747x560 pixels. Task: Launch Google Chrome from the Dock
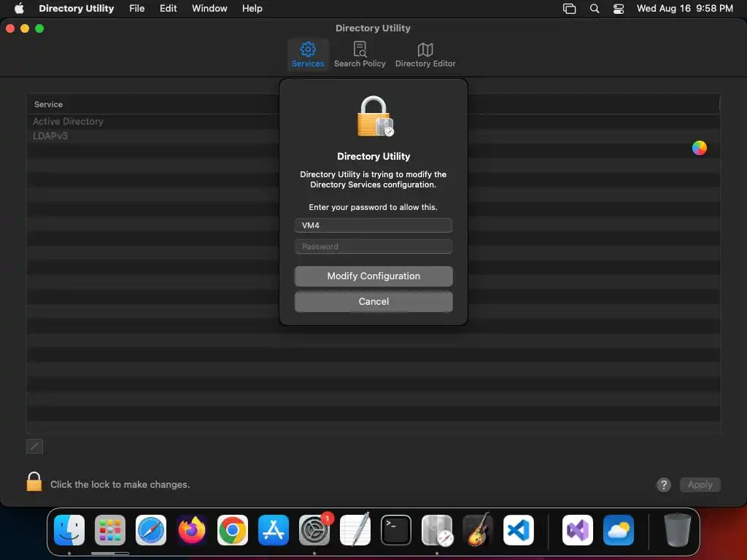pos(233,530)
